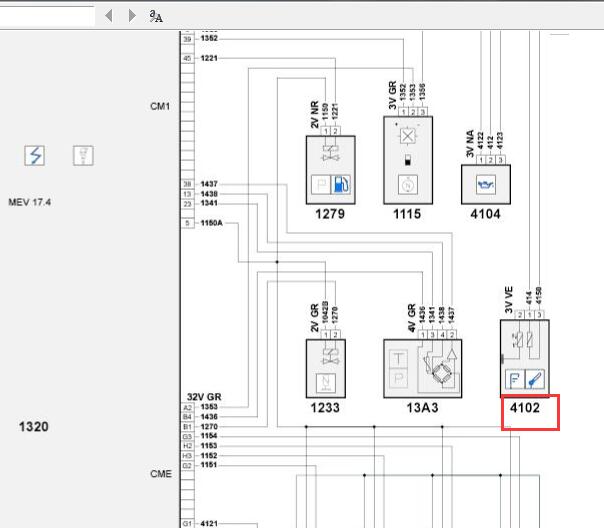Click the rotation N icon in 1115

pyautogui.click(x=408, y=185)
